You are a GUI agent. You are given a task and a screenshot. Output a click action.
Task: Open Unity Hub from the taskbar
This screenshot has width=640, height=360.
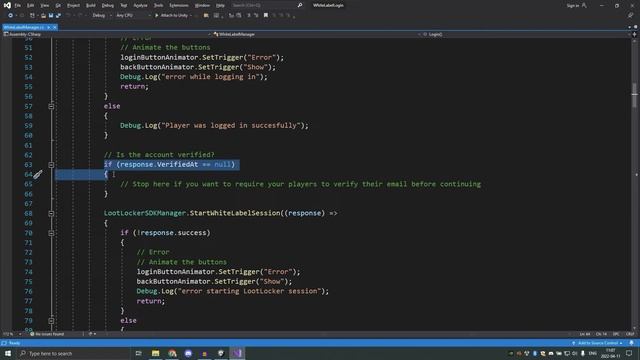point(221,353)
